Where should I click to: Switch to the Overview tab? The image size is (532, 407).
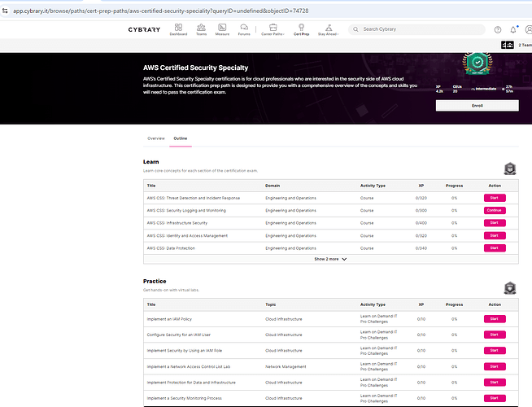[155, 138]
